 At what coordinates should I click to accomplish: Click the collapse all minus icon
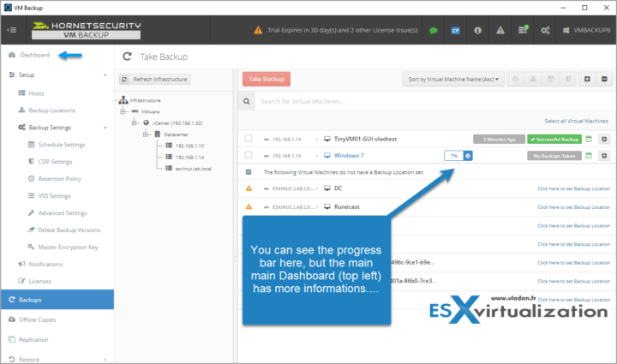coord(603,79)
